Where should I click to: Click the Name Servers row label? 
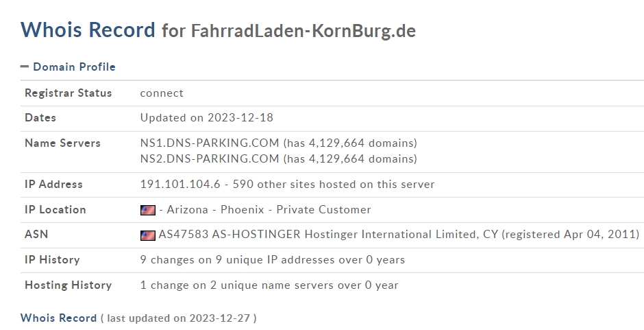click(62, 143)
